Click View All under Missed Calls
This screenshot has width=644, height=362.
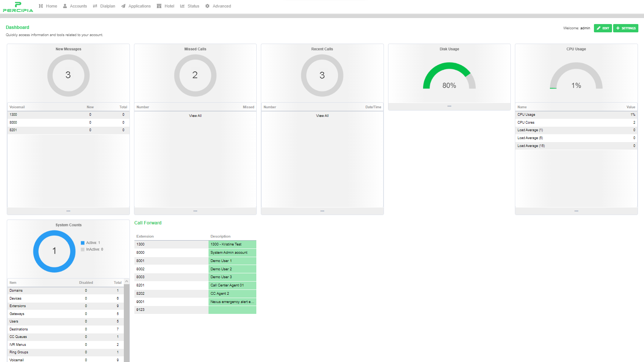[x=195, y=115]
